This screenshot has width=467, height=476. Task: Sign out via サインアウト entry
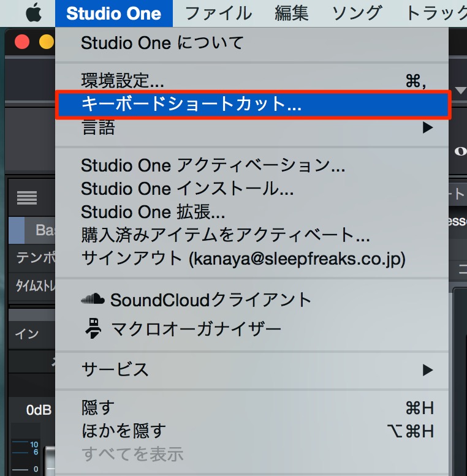point(252,259)
